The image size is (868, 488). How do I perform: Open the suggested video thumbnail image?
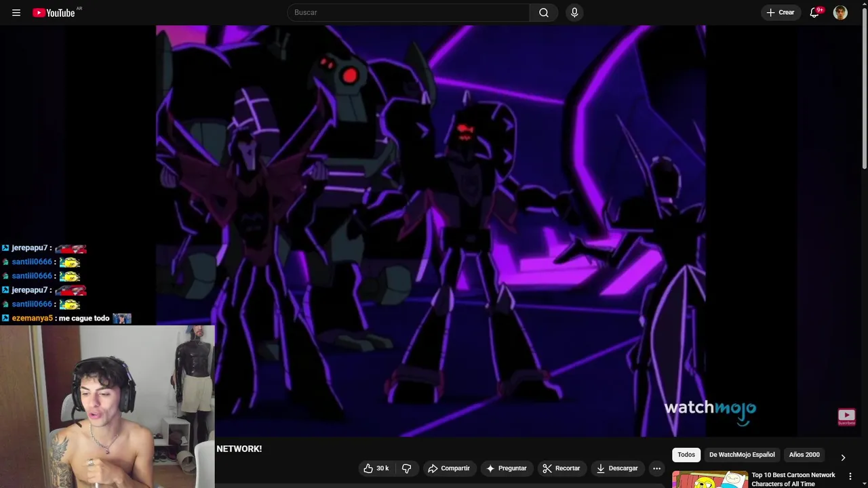coord(710,479)
